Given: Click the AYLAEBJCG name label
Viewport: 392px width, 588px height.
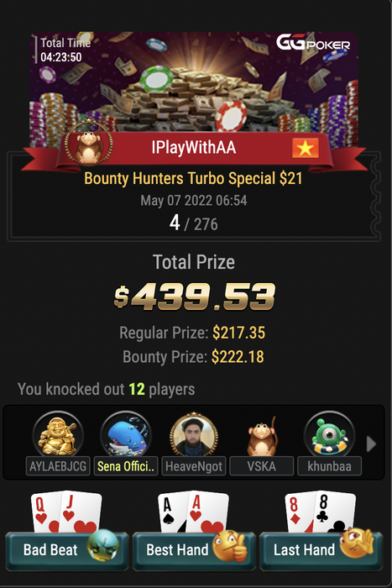Looking at the screenshot, I should (x=58, y=466).
